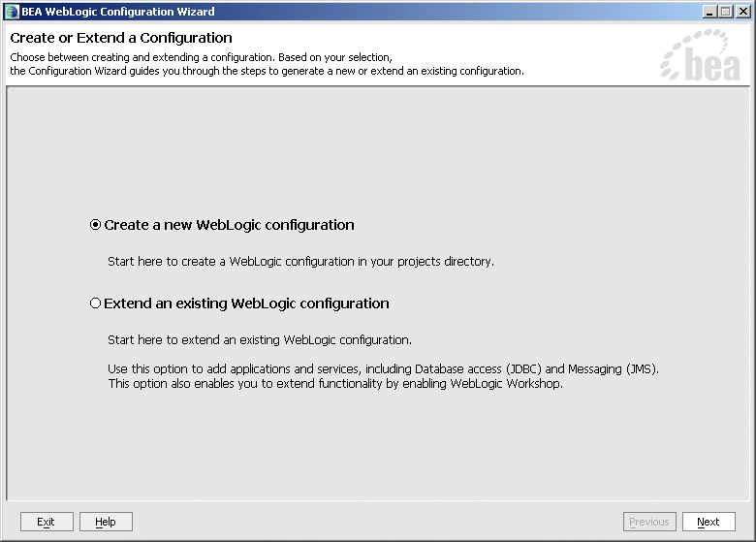Screen dimensions: 756x542
Task: Click the Previous button
Action: pos(649,522)
